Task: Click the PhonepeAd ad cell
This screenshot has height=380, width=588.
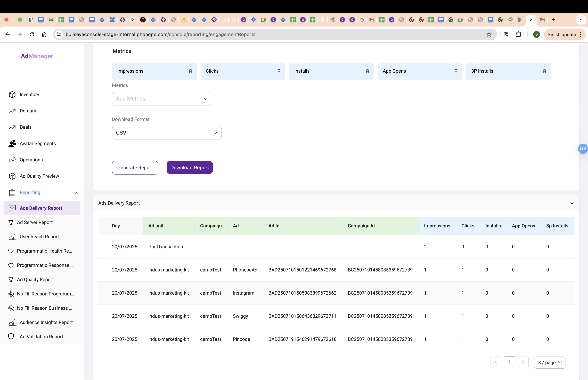Action: (245, 270)
